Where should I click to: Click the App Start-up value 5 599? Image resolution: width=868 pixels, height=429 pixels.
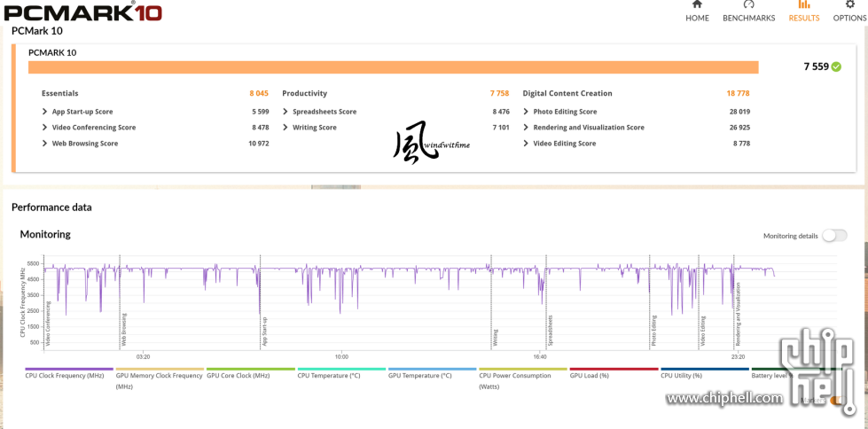260,112
